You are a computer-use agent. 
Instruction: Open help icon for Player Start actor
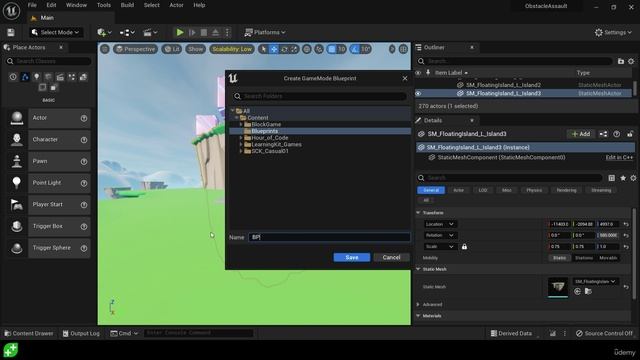(84, 204)
